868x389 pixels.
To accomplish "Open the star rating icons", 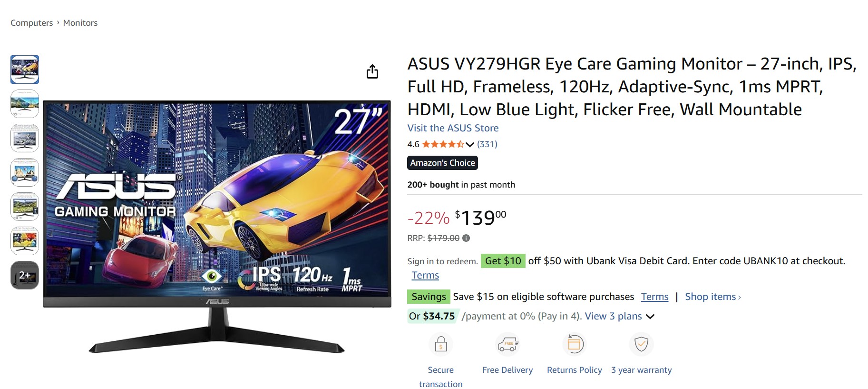I will (x=443, y=144).
